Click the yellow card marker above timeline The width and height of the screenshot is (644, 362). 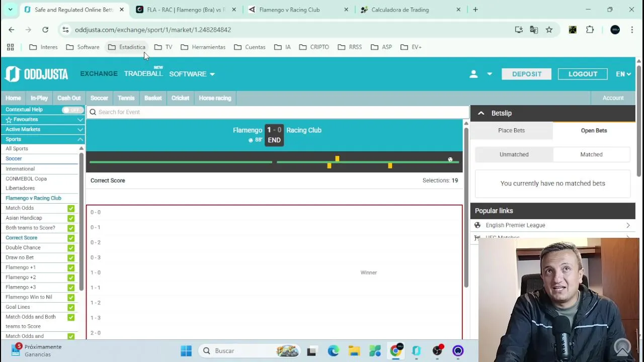pos(337,159)
